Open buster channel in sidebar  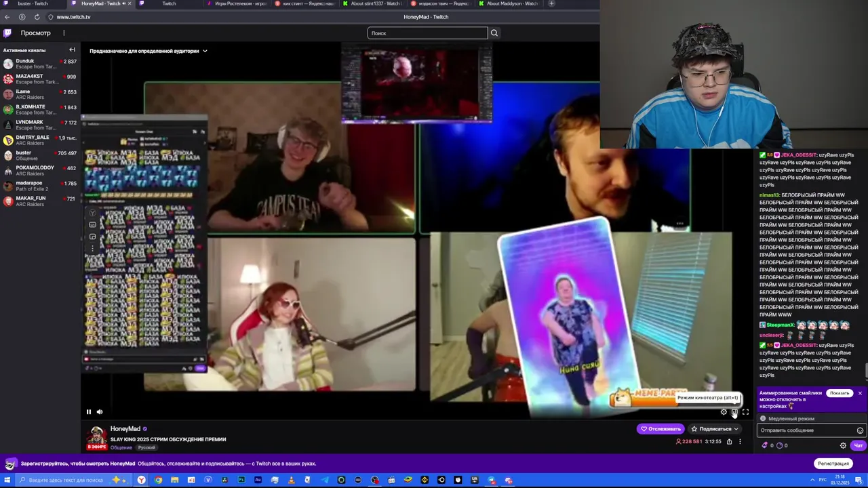click(40, 155)
